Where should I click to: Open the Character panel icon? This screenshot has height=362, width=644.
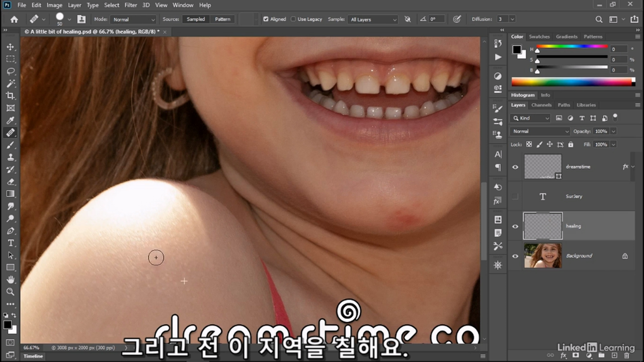click(498, 154)
